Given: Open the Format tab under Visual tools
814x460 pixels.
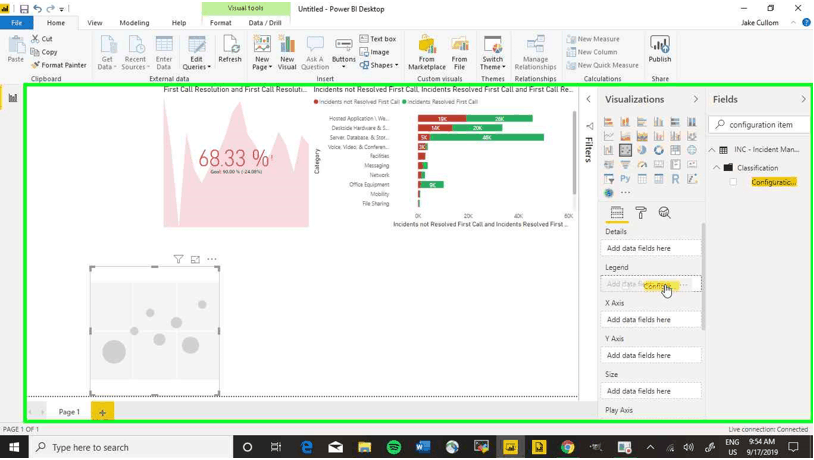Looking at the screenshot, I should click(x=221, y=23).
